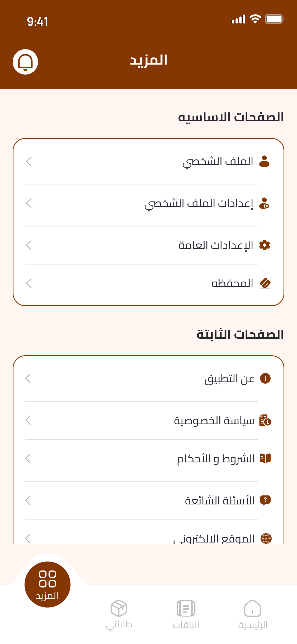297x644 pixels.
Task: Open chevron next to الأسئلة الشائعة
Action: click(x=28, y=500)
